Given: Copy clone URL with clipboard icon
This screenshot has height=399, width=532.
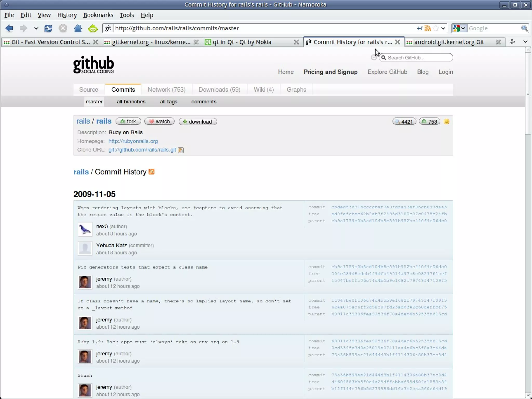Looking at the screenshot, I should pos(181,150).
